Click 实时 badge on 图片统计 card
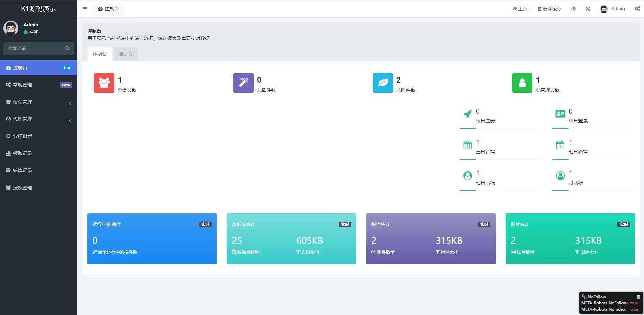This screenshot has width=644, height=315. click(x=624, y=224)
